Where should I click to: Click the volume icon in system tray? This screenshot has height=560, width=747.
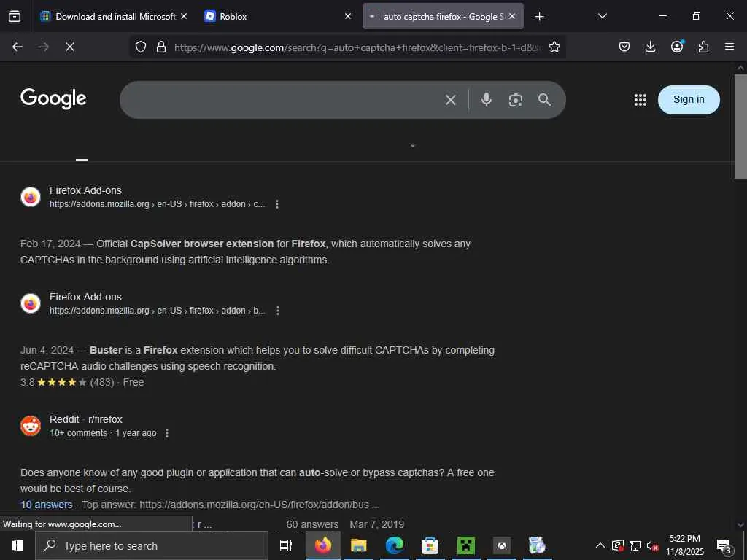tap(652, 545)
